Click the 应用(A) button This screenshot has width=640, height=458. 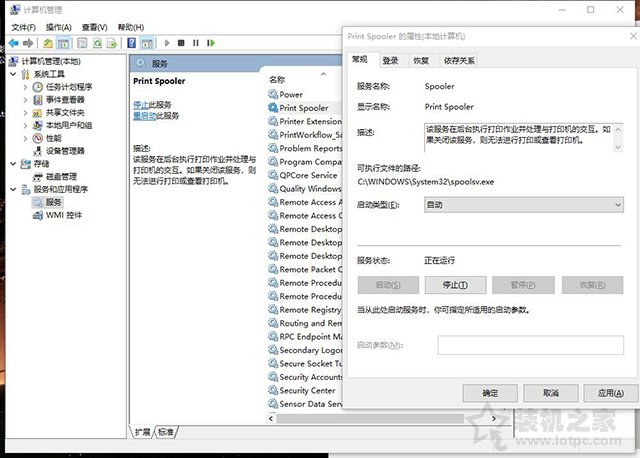611,393
